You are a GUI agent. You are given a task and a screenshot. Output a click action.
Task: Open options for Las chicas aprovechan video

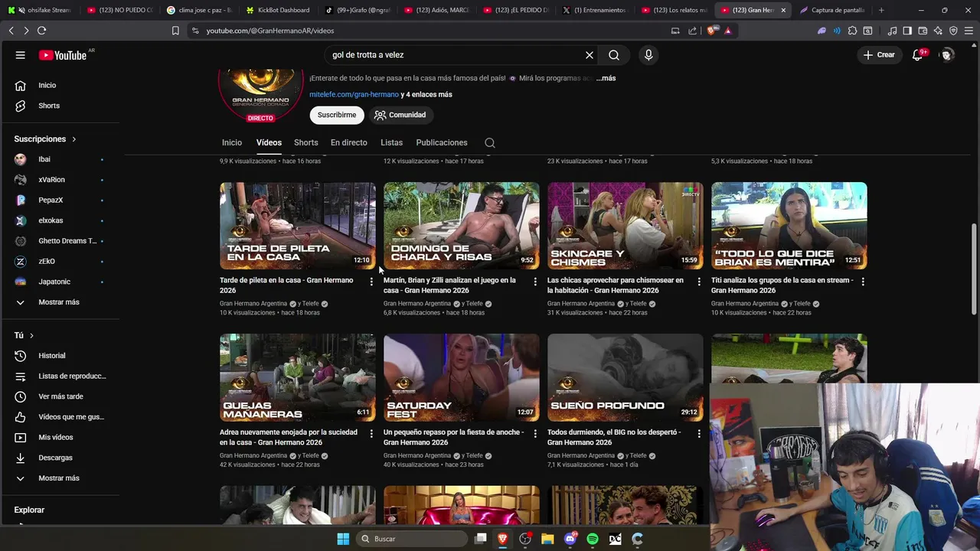(699, 282)
